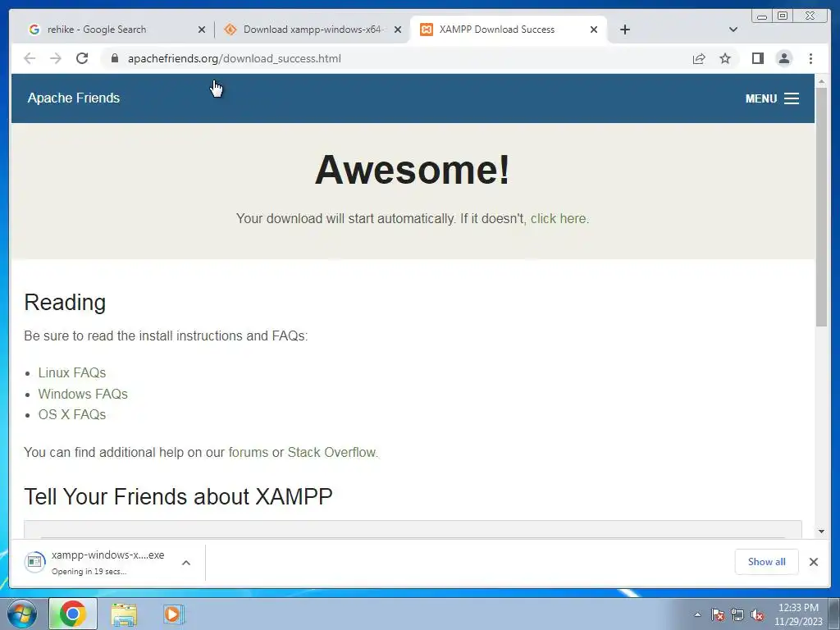The width and height of the screenshot is (840, 630).
Task: Click the taskbar clock showing 12:33 PM
Action: (x=798, y=614)
